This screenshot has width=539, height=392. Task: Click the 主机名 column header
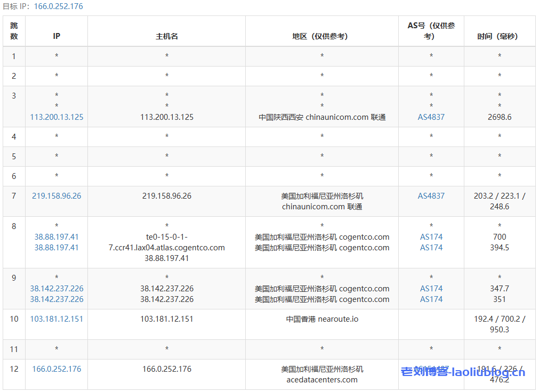166,36
